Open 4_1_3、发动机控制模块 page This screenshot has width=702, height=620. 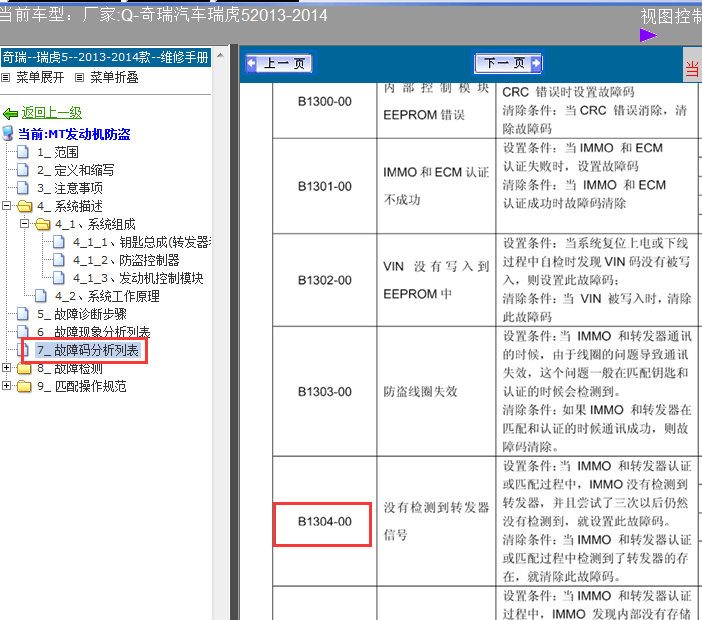(138, 278)
